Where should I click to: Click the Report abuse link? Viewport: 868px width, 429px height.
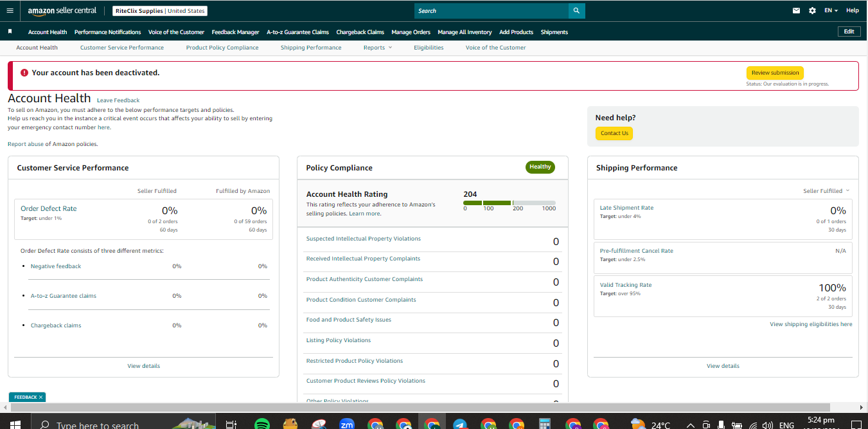coord(26,144)
